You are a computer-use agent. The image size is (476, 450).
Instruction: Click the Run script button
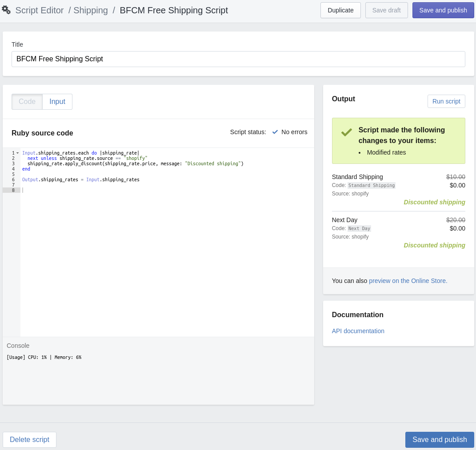[446, 101]
